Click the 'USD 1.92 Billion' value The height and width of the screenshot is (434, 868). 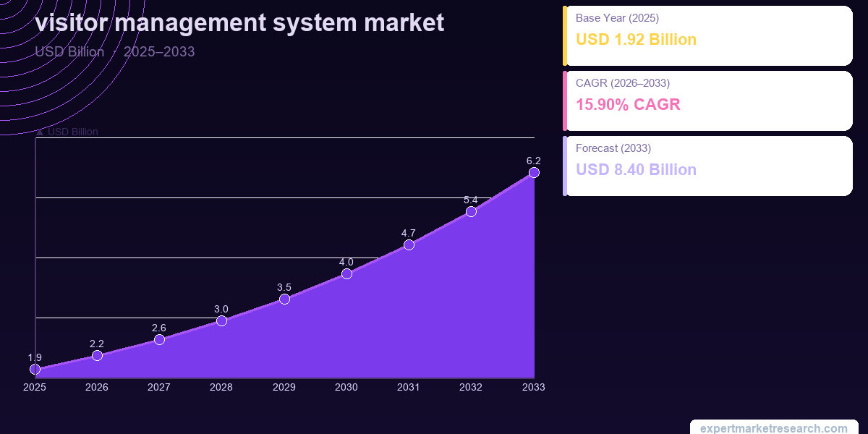(x=636, y=40)
